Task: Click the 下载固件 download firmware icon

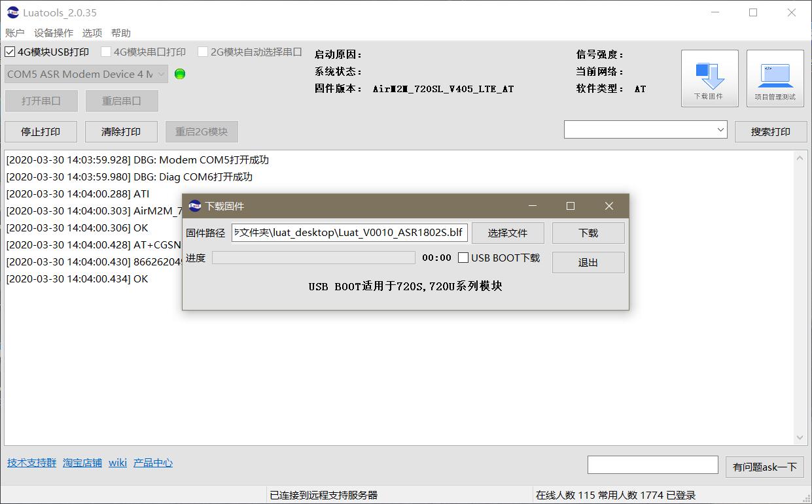Action: click(709, 78)
